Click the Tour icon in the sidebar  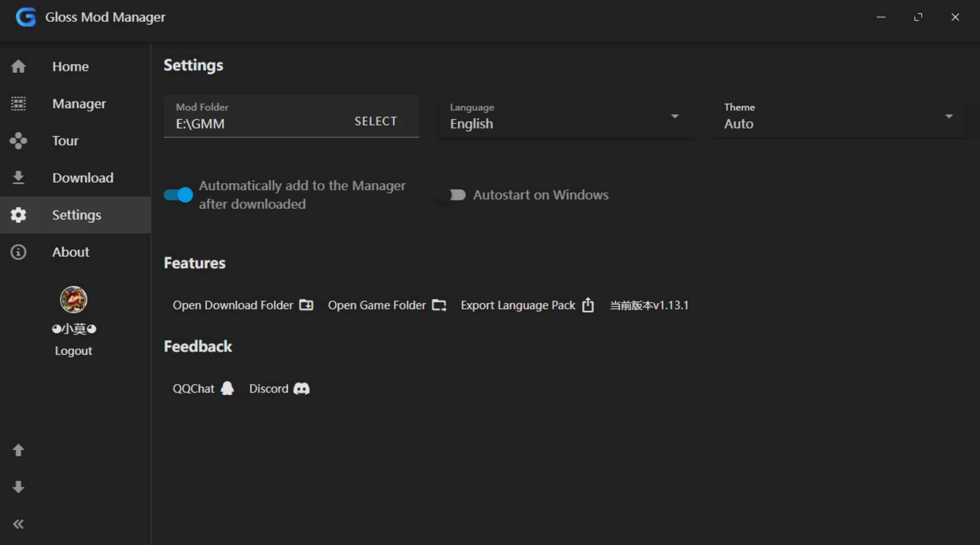[18, 141]
